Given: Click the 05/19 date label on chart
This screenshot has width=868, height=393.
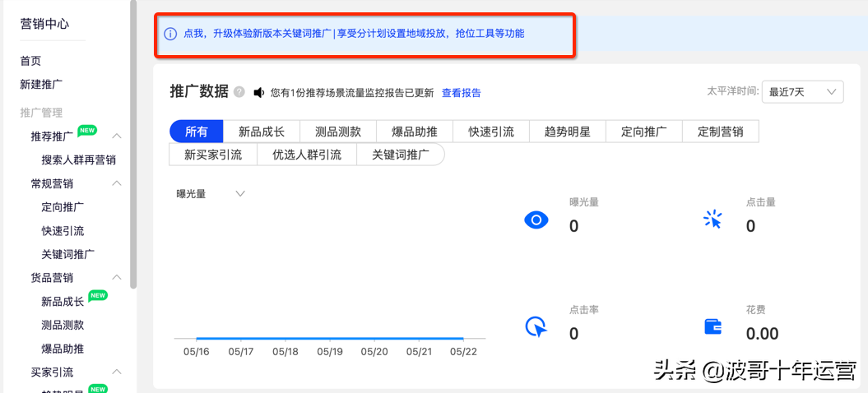Looking at the screenshot, I should click(x=330, y=352).
